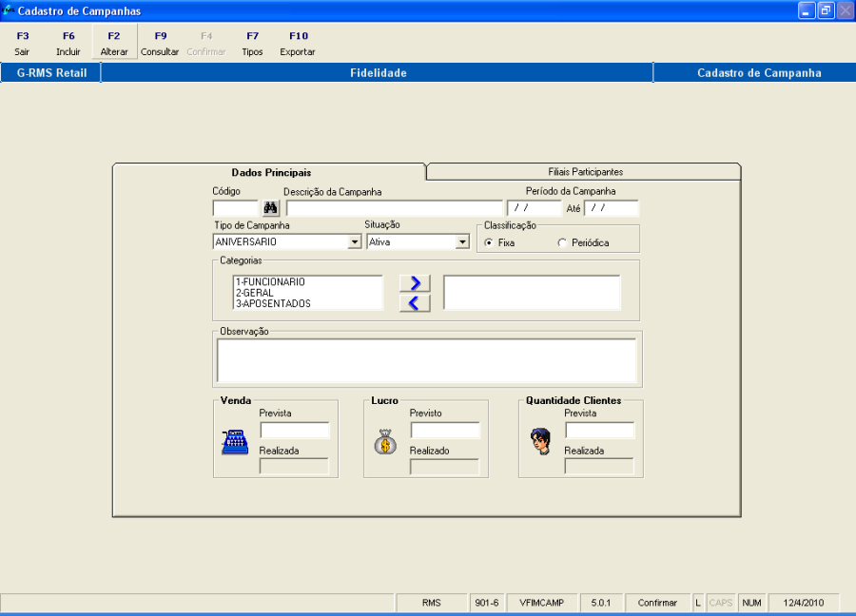Viewport: 856px width, 616px height.
Task: Click into the Descrição da Campanha field
Action: tap(394, 208)
